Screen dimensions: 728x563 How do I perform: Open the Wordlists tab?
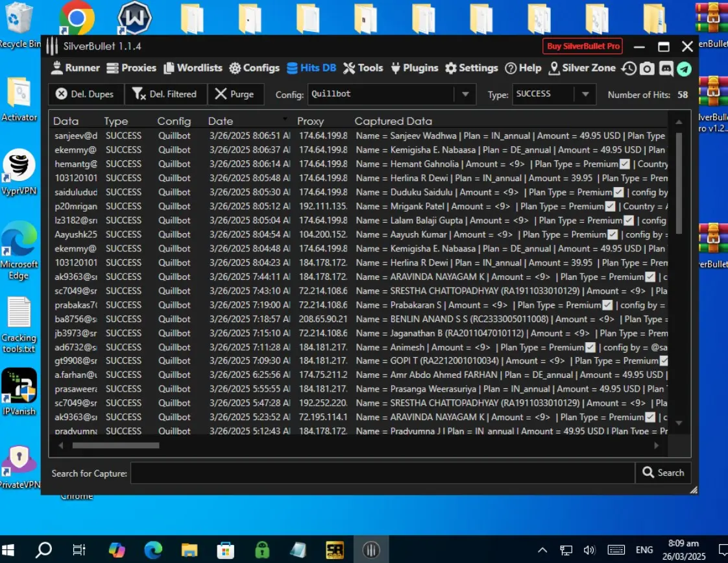pyautogui.click(x=193, y=68)
